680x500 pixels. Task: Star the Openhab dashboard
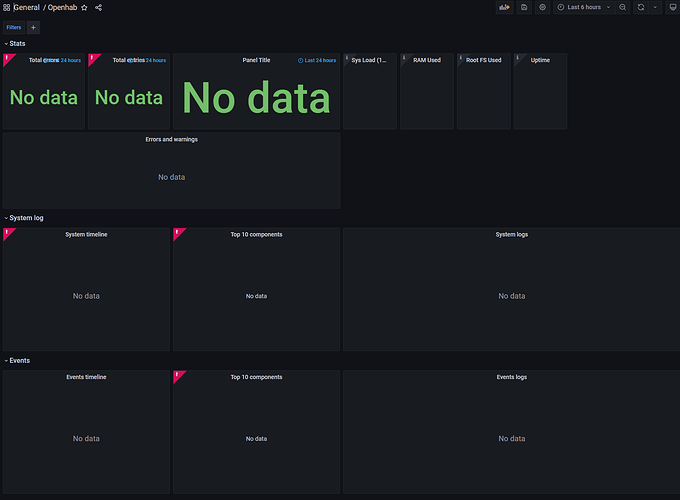point(84,7)
